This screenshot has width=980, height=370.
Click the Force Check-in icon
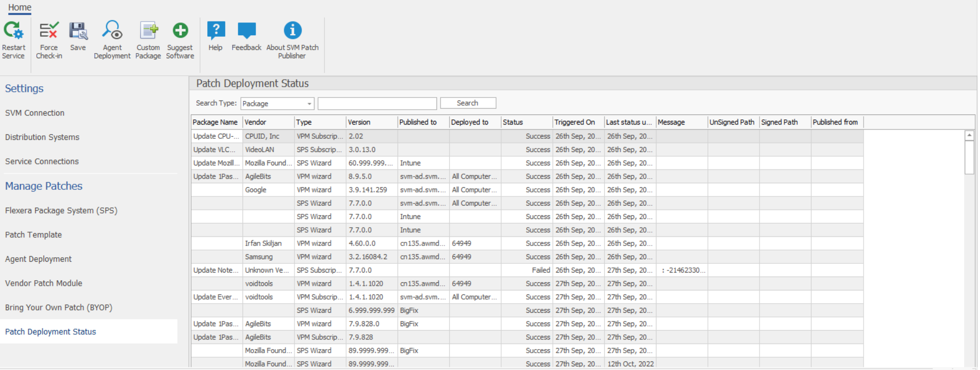point(49,31)
